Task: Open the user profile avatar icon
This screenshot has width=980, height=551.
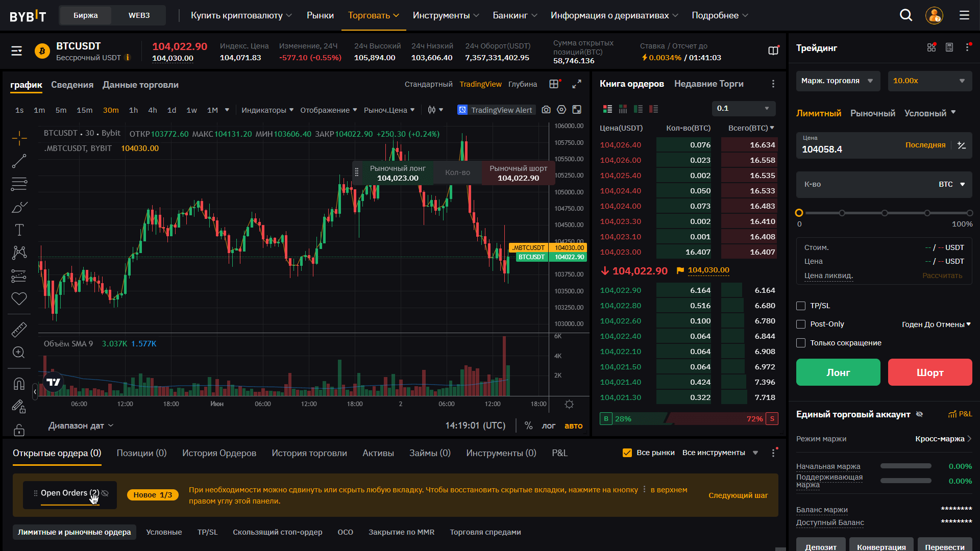Action: (934, 15)
